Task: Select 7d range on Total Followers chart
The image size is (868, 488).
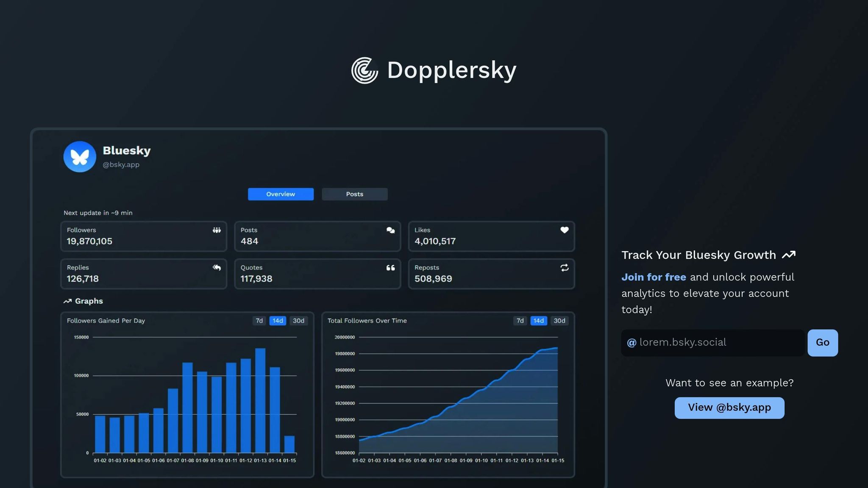Action: pos(520,321)
